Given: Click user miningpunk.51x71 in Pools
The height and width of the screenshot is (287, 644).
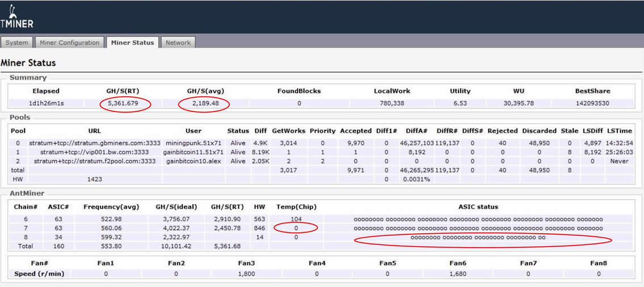Looking at the screenshot, I should pyautogui.click(x=193, y=143).
